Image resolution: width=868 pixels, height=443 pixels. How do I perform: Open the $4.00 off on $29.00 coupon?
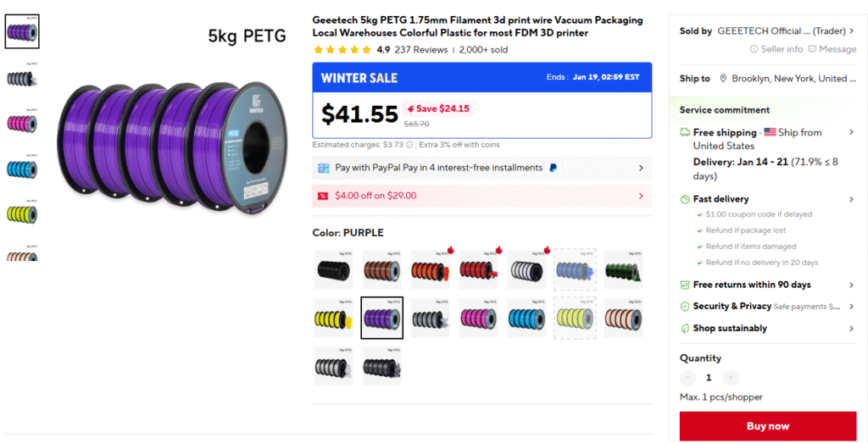click(481, 196)
